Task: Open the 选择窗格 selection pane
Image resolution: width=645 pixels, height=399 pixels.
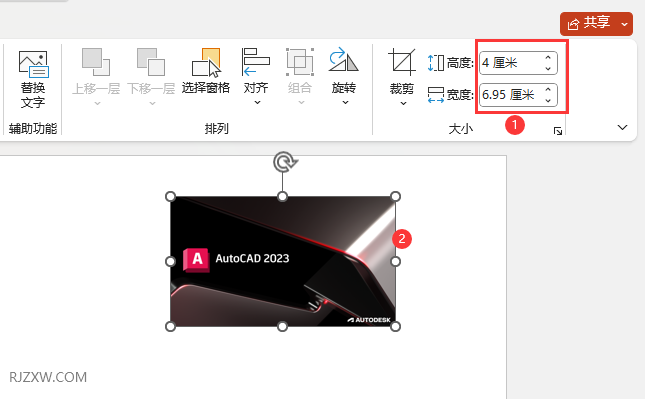Action: coord(206,71)
